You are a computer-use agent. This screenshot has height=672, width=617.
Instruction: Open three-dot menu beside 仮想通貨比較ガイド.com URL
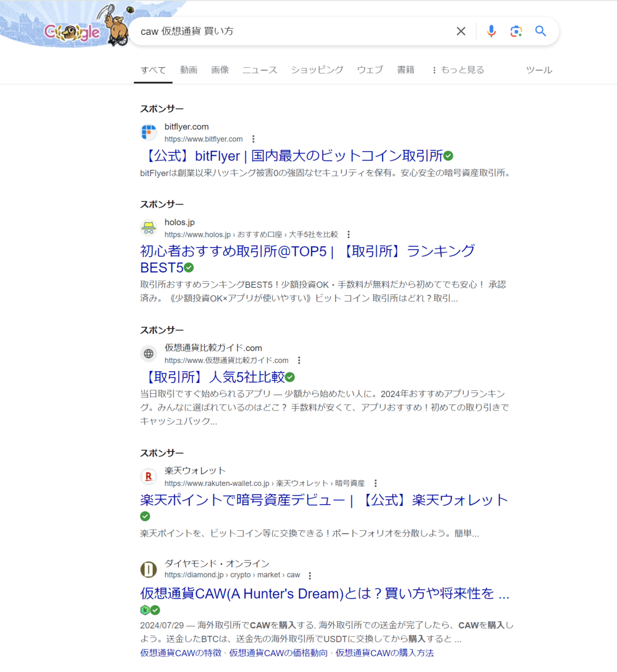tap(299, 360)
